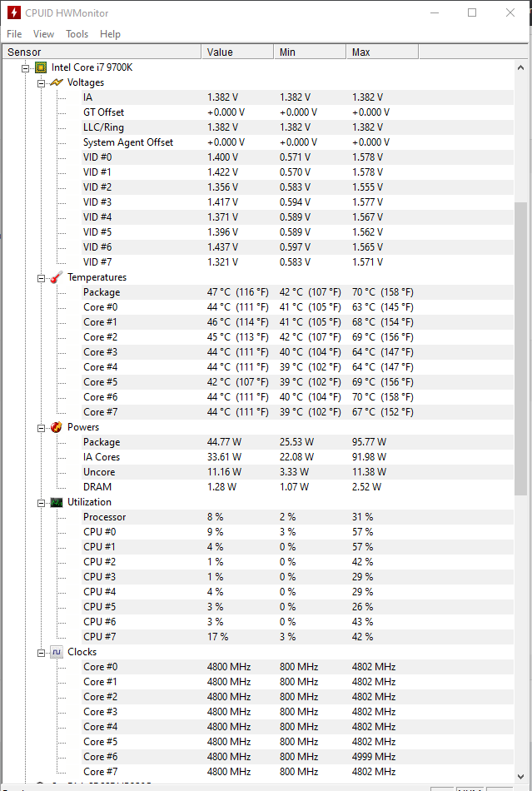Open the Tools menu

point(77,34)
